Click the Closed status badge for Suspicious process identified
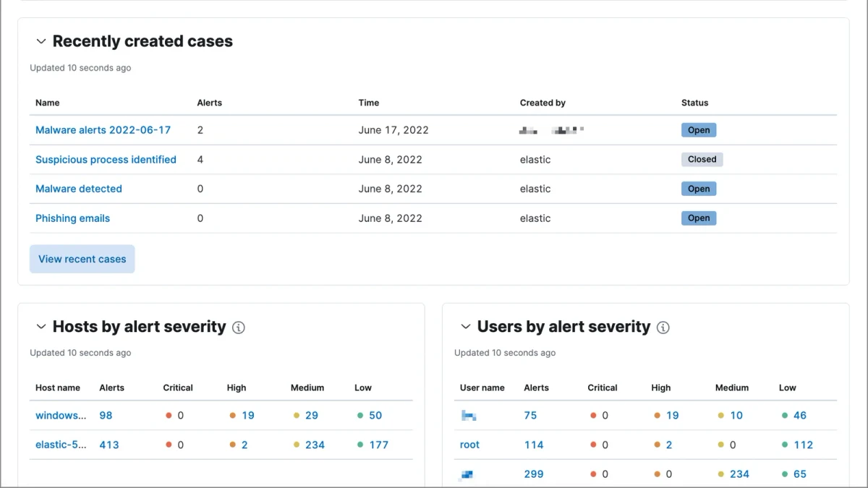 pyautogui.click(x=702, y=160)
